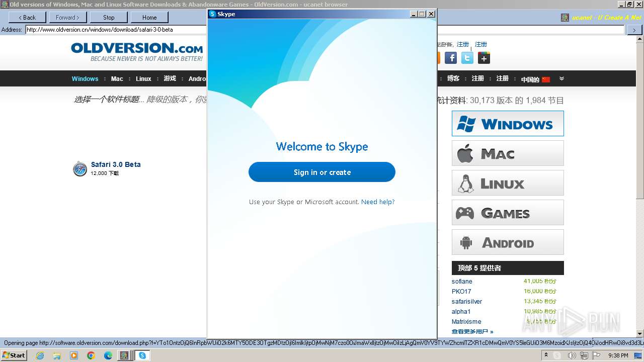Click the network tray icon
This screenshot has width=644, height=362.
pos(584,355)
